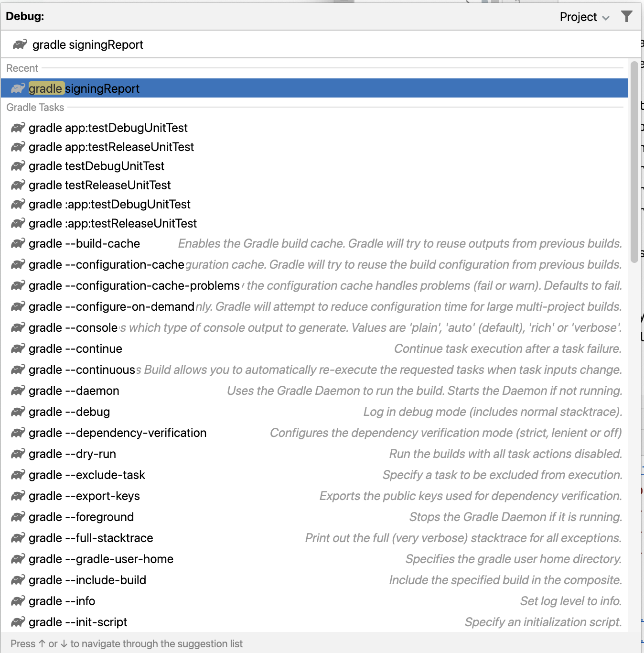Click 'Include the specified build in the composite.' text
The height and width of the screenshot is (653, 644).
(x=505, y=580)
